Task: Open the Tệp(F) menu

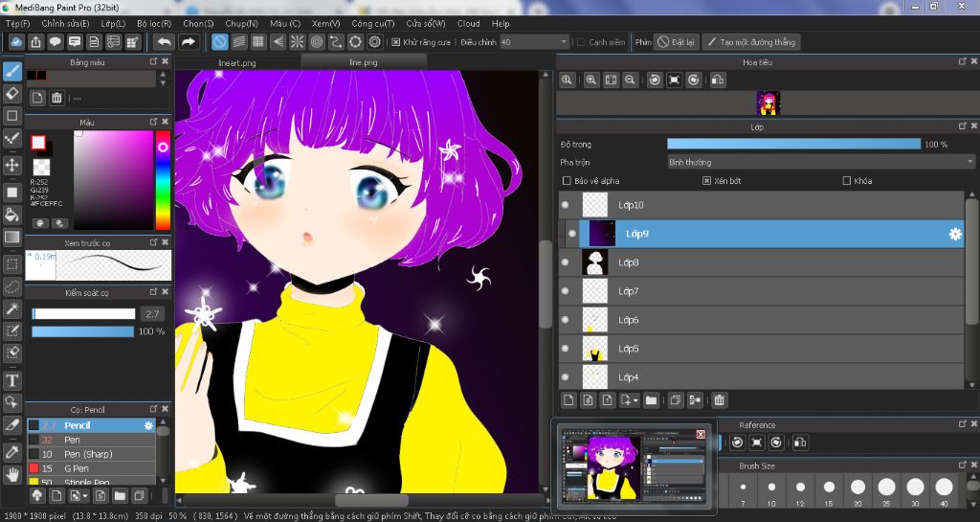Action: pos(17,24)
